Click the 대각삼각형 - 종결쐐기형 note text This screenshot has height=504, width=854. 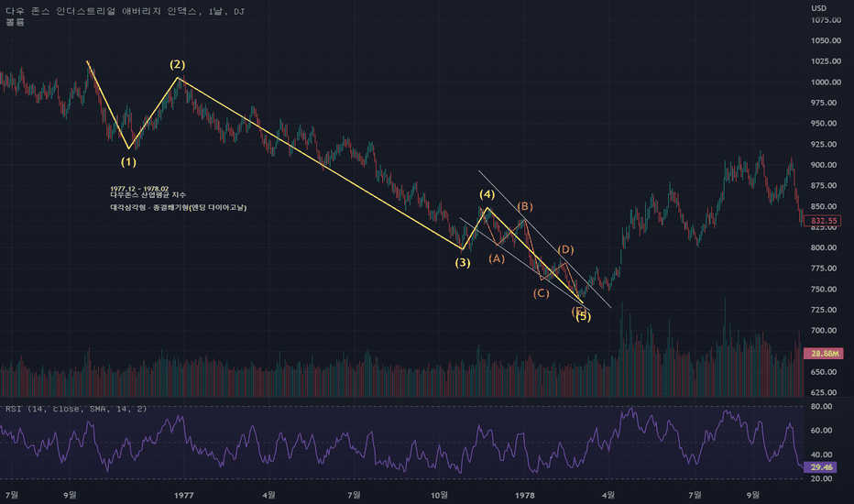point(179,208)
